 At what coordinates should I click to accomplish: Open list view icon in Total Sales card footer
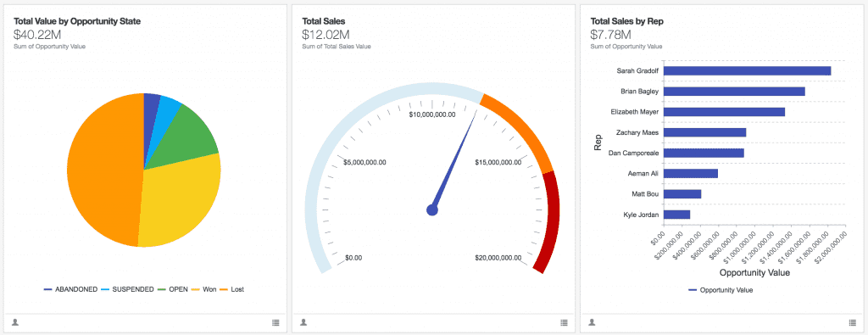564,322
